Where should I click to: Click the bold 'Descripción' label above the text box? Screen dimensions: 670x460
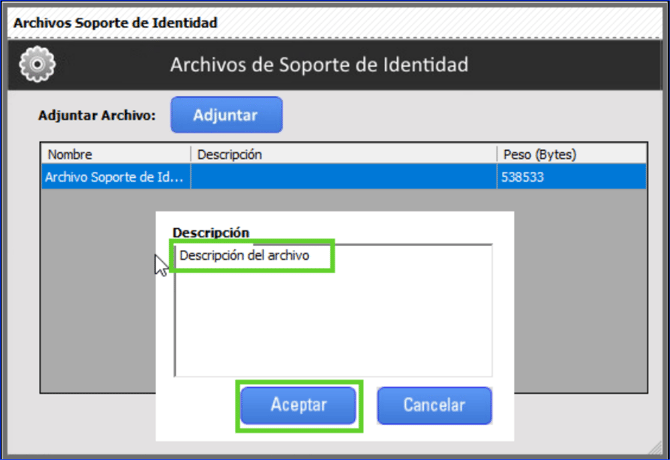coord(210,232)
